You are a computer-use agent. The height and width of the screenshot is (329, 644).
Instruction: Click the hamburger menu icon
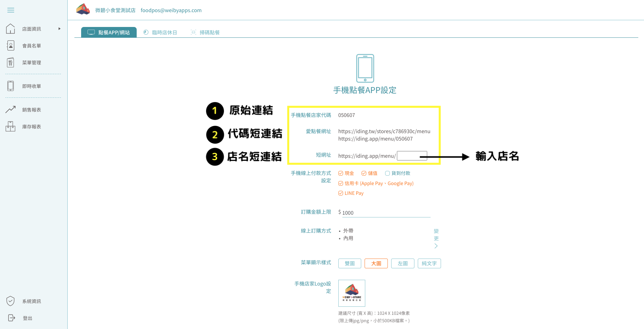(11, 10)
